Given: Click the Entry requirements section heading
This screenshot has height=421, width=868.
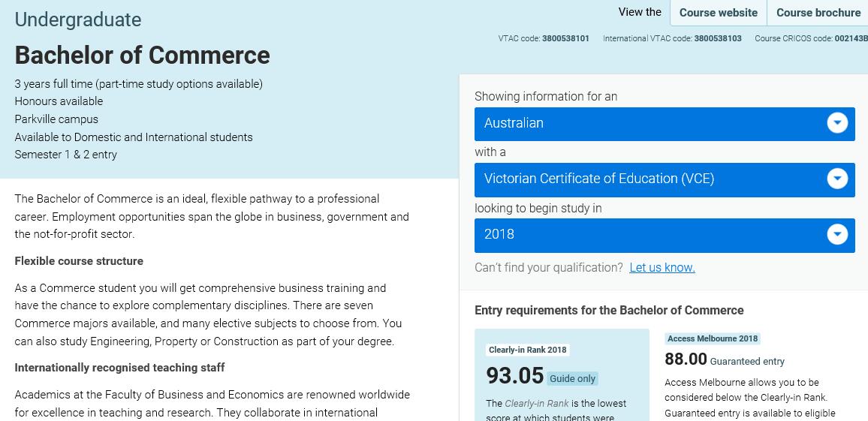Looking at the screenshot, I should click(609, 311).
